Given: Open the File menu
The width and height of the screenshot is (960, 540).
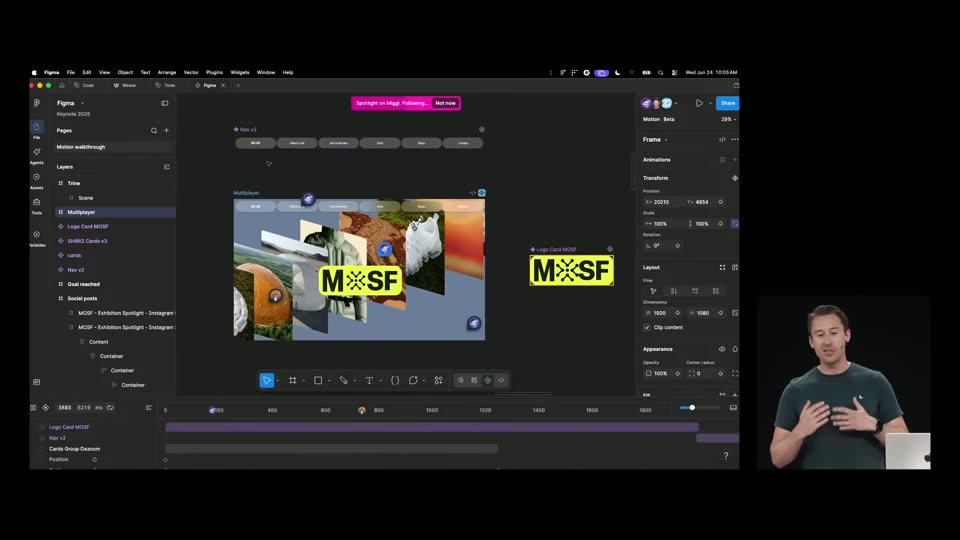Looking at the screenshot, I should (70, 72).
